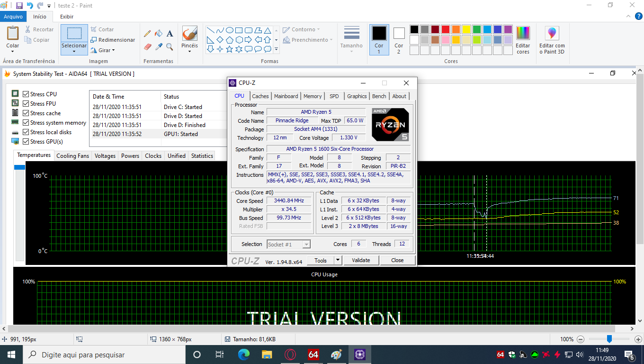Open the AIDA64 Statistics tab

click(x=202, y=156)
